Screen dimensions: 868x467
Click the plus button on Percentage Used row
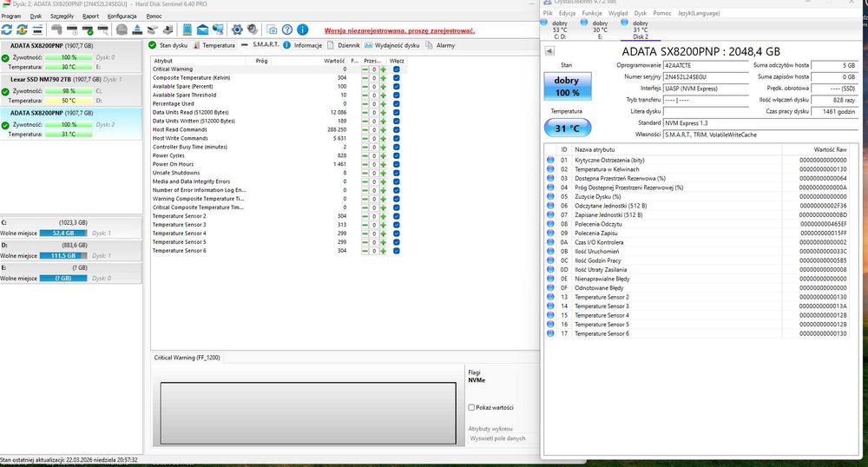click(383, 104)
